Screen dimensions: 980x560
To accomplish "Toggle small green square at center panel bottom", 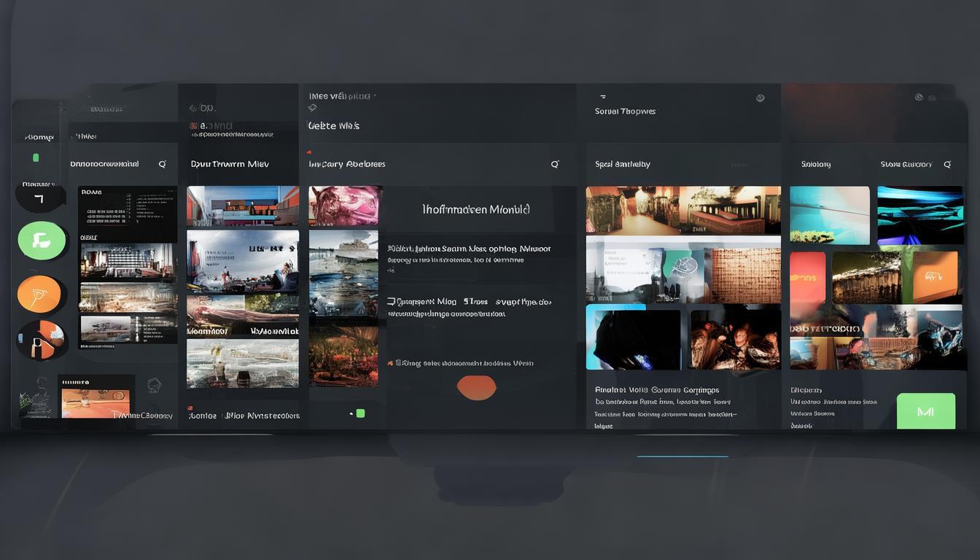I will pos(359,413).
